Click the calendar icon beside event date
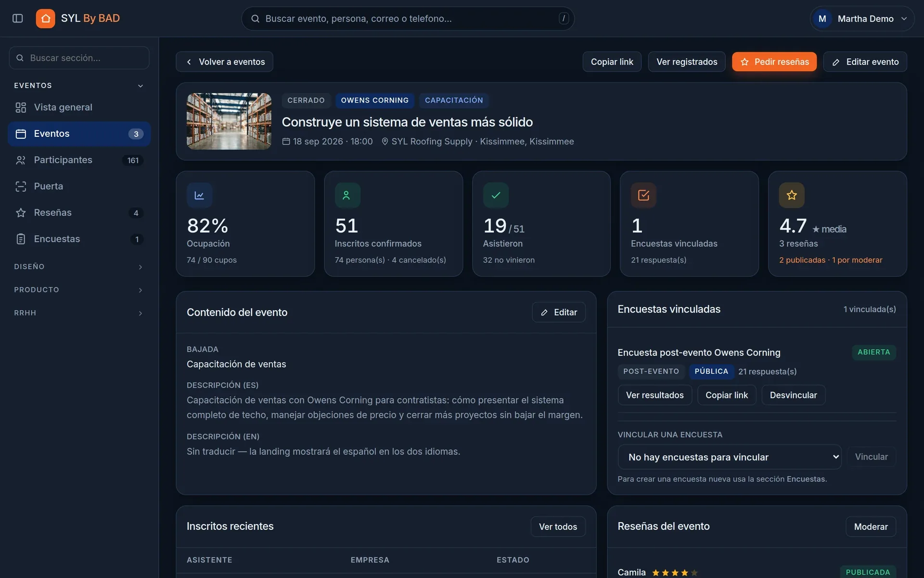This screenshot has width=924, height=578. pyautogui.click(x=286, y=141)
